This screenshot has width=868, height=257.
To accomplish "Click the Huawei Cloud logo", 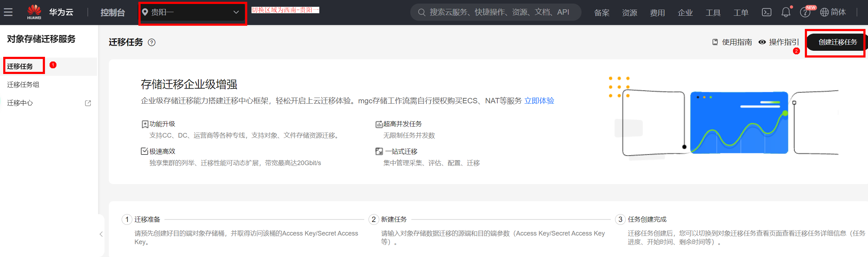I will click(x=34, y=12).
